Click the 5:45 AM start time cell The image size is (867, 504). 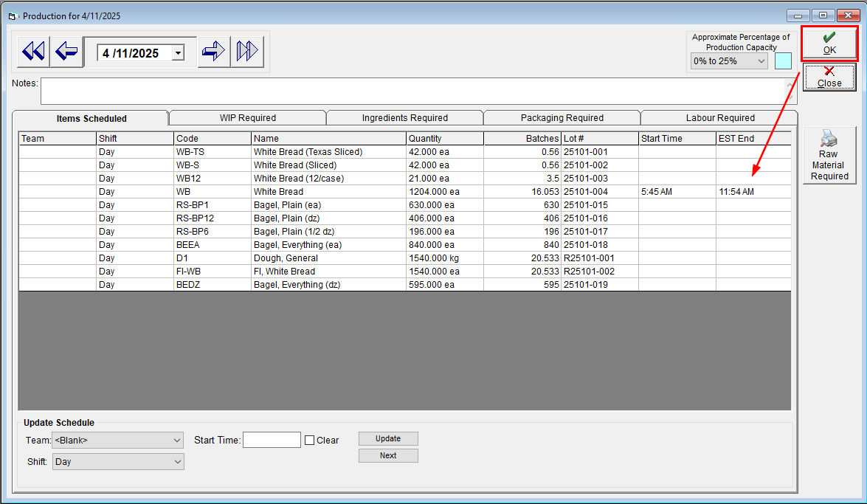coord(677,191)
